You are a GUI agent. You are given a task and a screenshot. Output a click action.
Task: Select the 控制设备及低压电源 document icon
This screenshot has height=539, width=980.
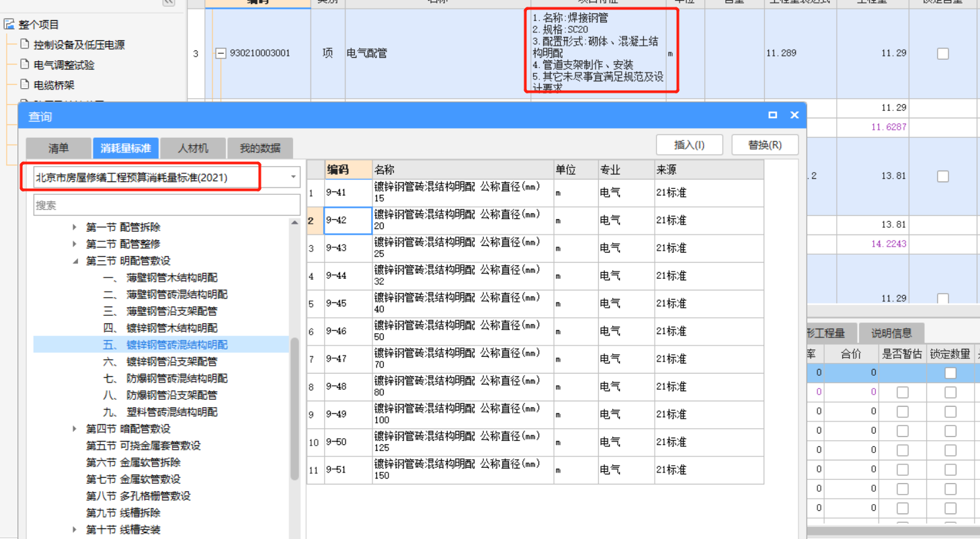click(25, 45)
